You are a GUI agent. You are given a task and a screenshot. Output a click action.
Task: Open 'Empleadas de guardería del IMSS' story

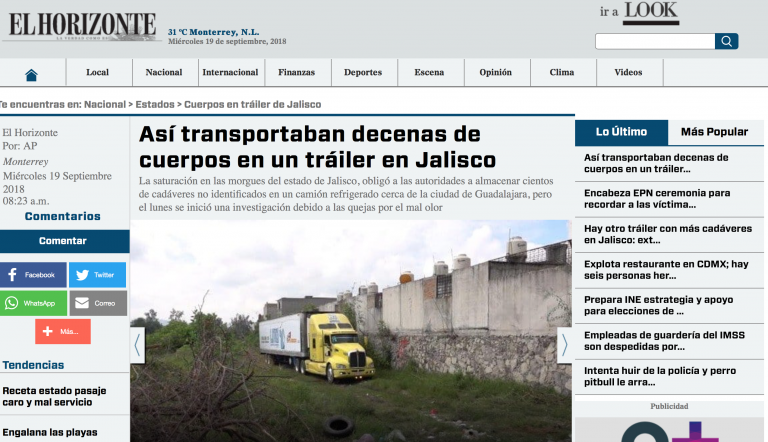(x=664, y=341)
